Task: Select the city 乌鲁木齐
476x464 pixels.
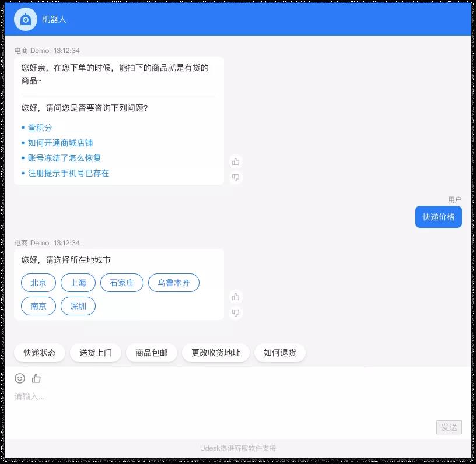Action: 174,283
